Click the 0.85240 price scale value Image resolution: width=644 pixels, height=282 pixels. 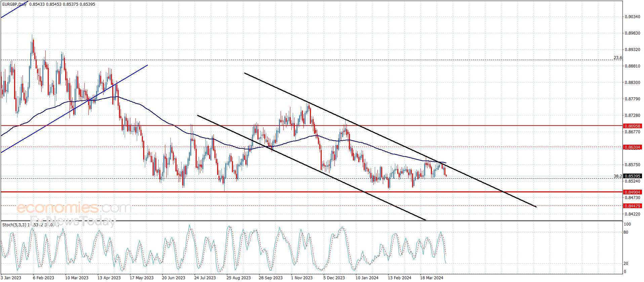click(632, 181)
